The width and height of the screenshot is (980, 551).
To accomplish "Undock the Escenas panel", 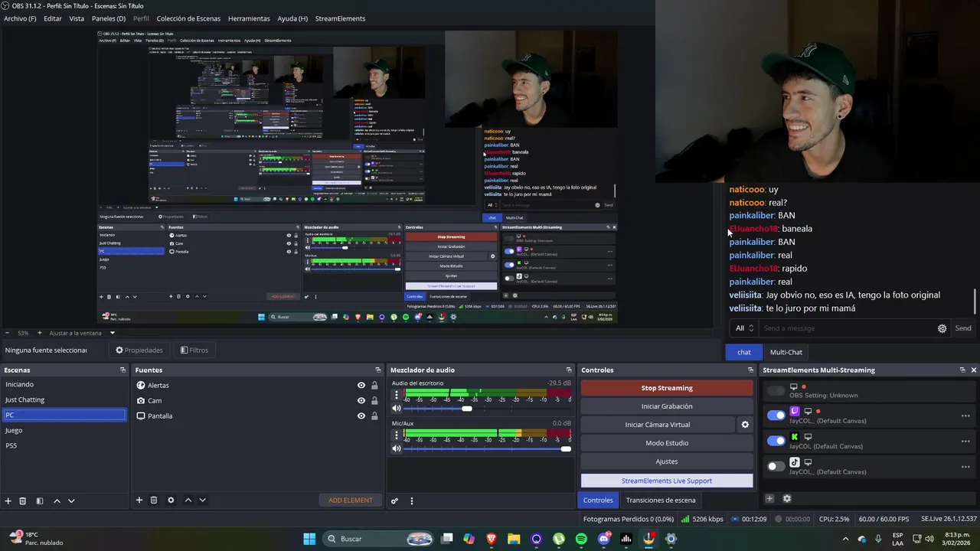I will coord(123,370).
